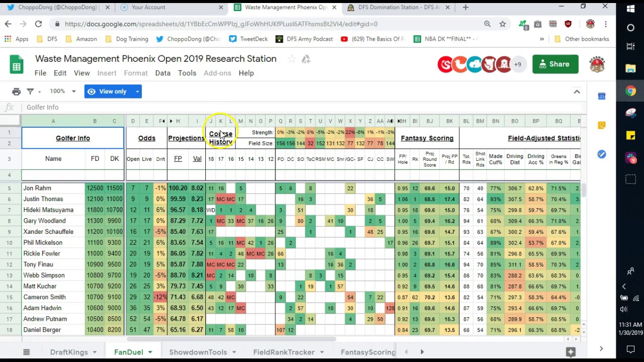Select column A header
This screenshot has height=362, width=644.
point(53,121)
